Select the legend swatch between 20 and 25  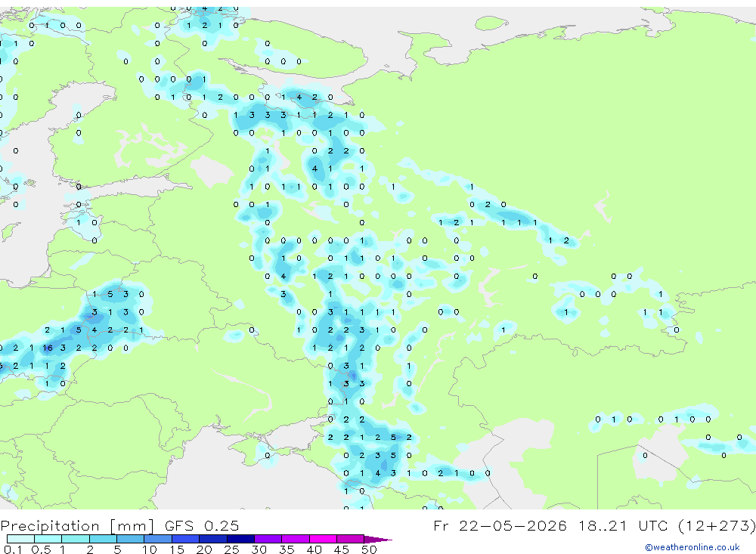pyautogui.click(x=213, y=539)
